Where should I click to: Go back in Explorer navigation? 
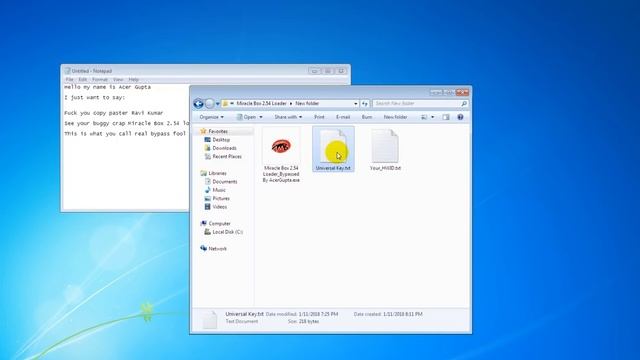point(198,104)
